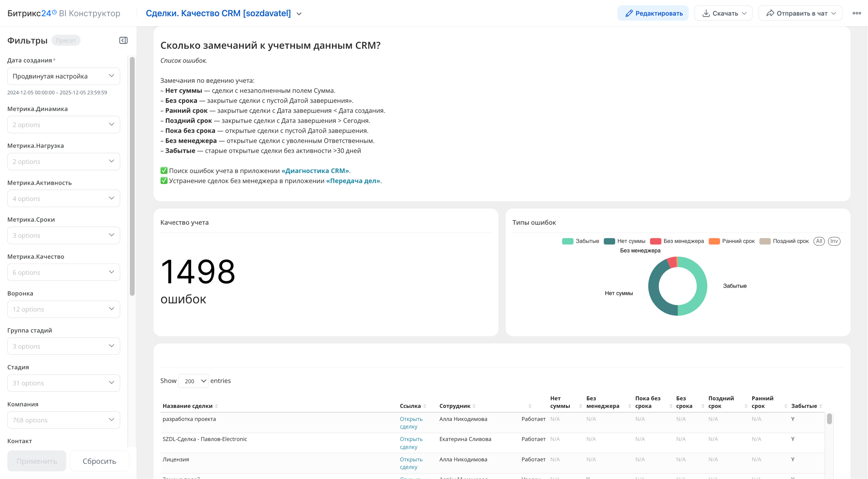Change the Show entries count dropdown
Viewport: 868px width, 479px height.
(x=193, y=381)
